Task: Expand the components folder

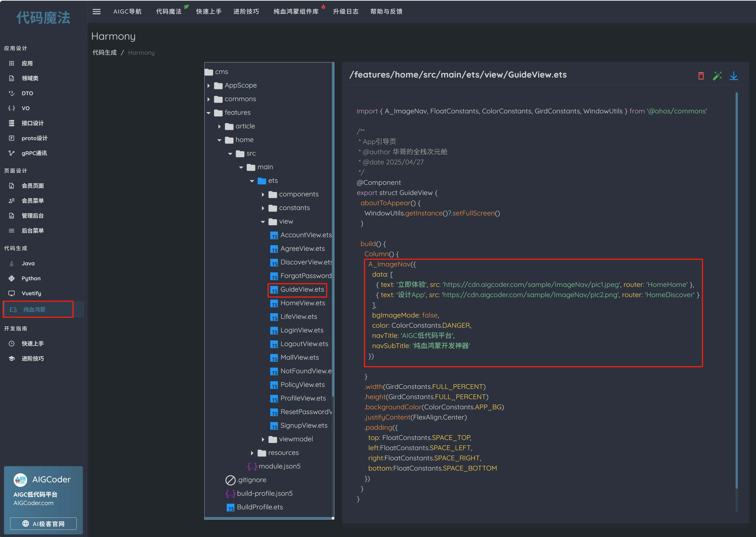Action: (263, 194)
